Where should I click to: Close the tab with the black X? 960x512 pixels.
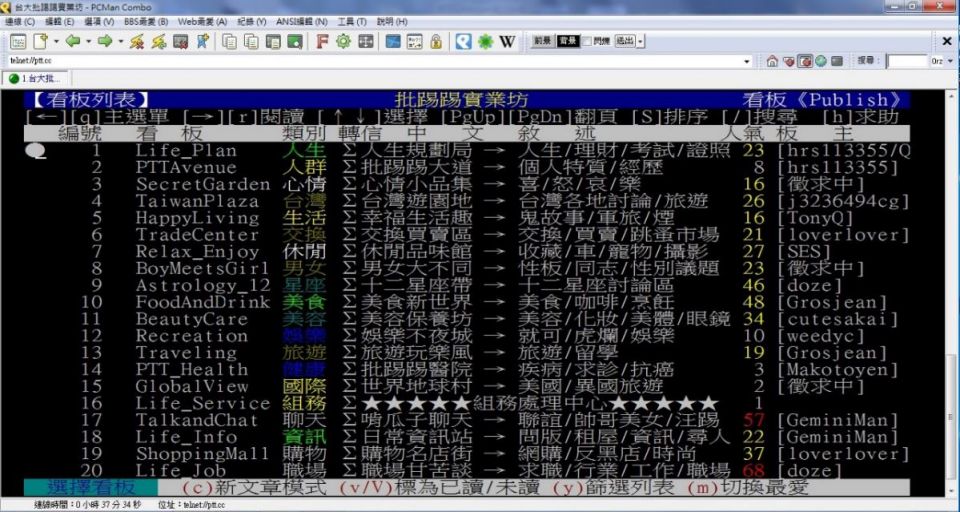947,42
